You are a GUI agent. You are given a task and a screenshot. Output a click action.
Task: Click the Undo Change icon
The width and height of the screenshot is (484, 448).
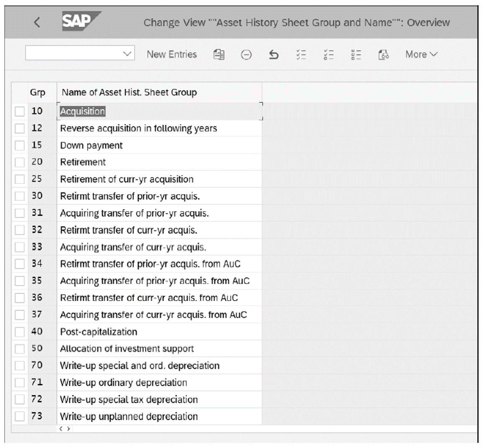click(x=274, y=54)
